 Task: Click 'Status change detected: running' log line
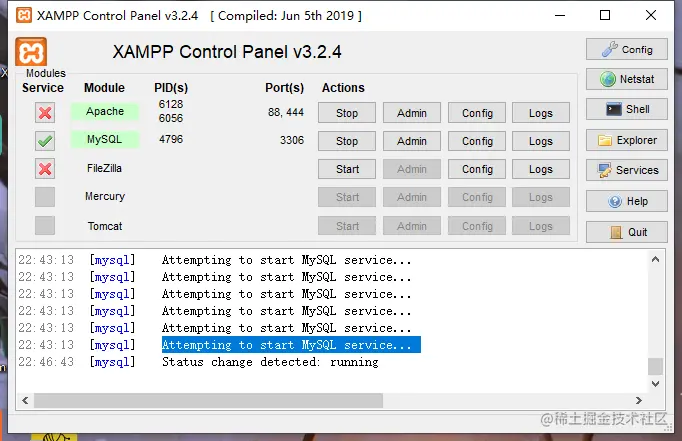tap(270, 362)
